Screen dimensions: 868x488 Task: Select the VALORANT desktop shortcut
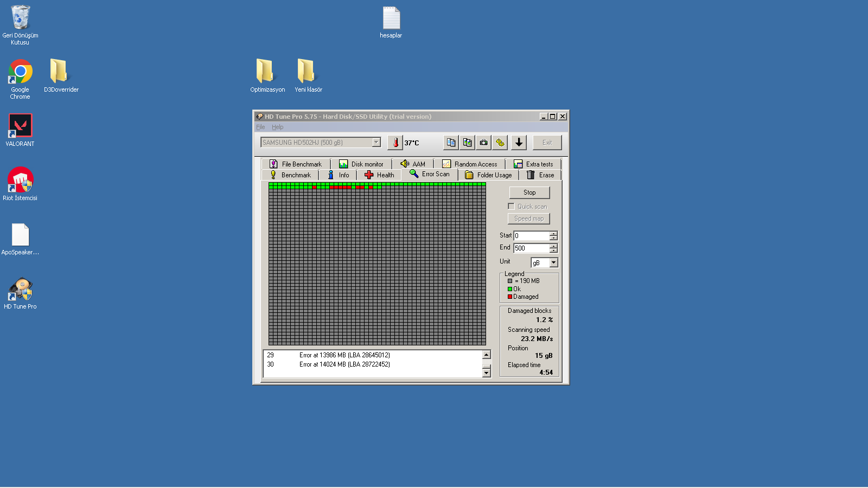point(20,130)
